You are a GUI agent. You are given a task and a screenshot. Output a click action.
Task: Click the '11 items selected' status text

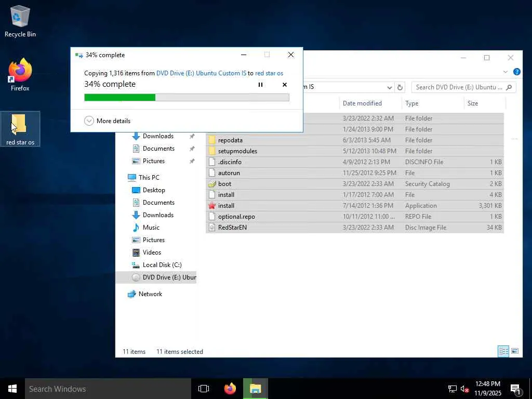click(179, 352)
